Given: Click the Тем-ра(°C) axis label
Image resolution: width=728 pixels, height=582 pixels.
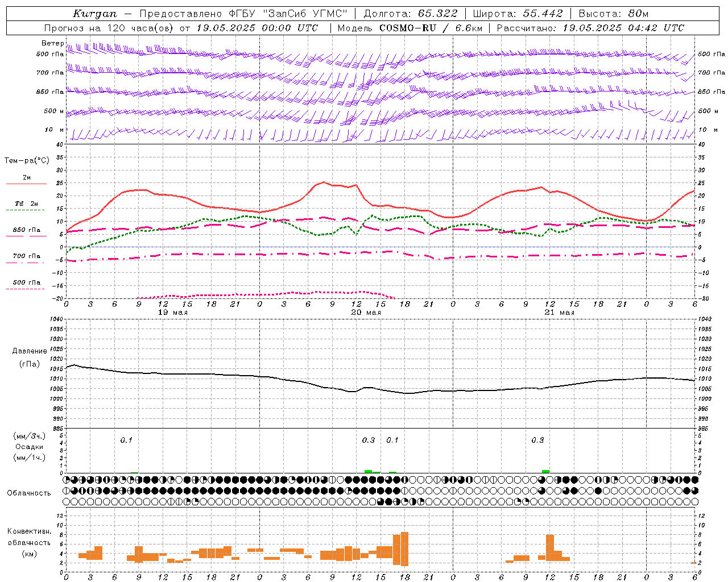Looking at the screenshot, I should pyautogui.click(x=27, y=161).
